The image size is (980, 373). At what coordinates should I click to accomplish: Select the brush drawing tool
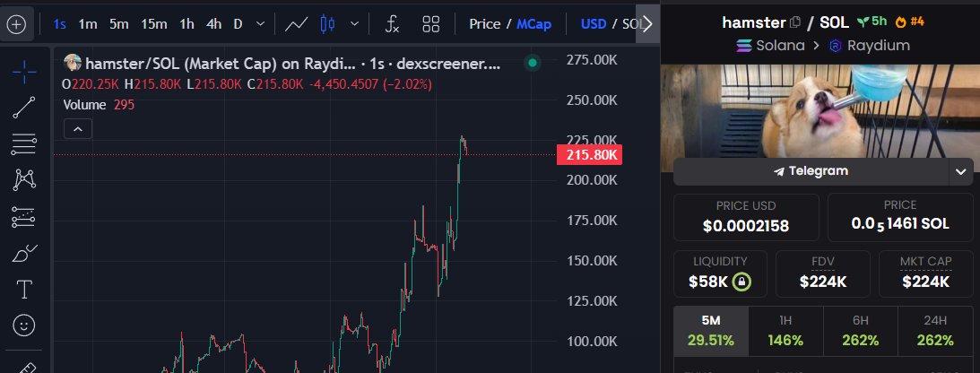[x=23, y=254]
